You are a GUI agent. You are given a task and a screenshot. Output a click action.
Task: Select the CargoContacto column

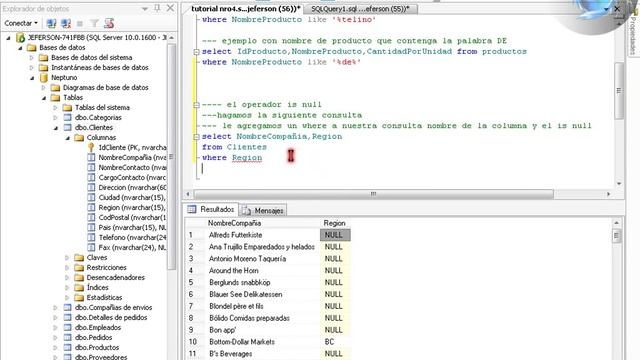point(132,178)
